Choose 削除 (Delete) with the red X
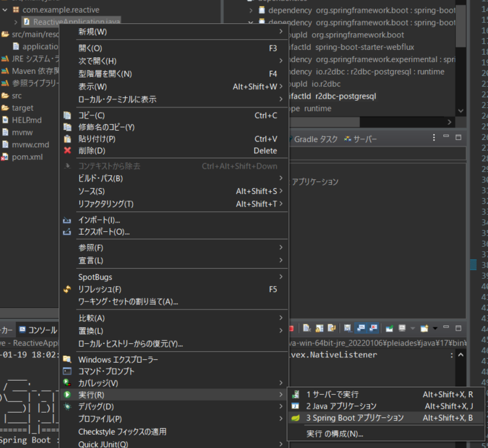The height and width of the screenshot is (448, 488). [x=173, y=151]
